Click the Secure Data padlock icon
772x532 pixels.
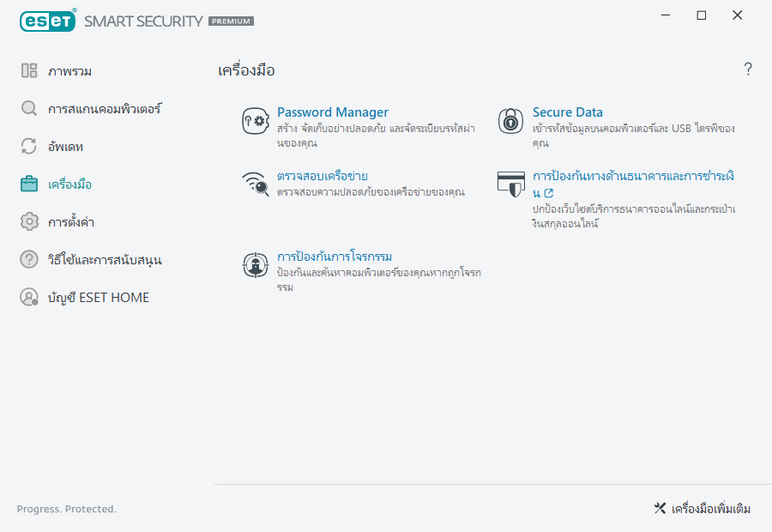[x=510, y=121]
